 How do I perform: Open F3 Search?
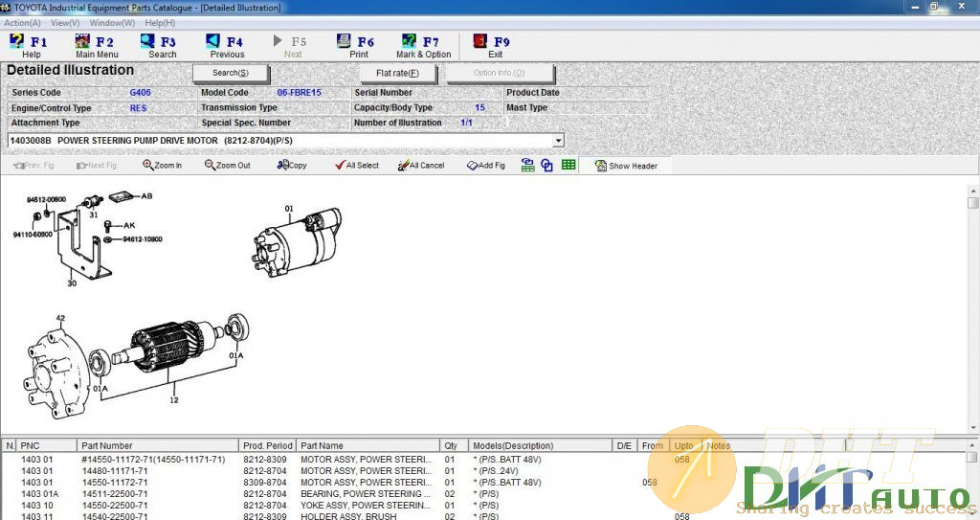click(x=160, y=46)
